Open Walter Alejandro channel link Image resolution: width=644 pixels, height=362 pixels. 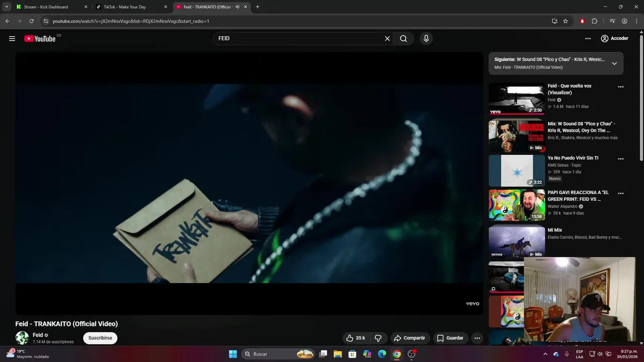[562, 206]
